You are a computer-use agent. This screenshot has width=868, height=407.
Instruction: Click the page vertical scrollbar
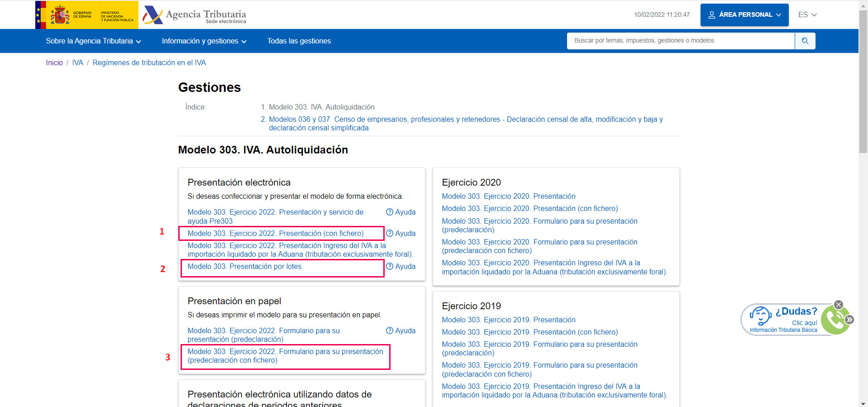point(863,204)
